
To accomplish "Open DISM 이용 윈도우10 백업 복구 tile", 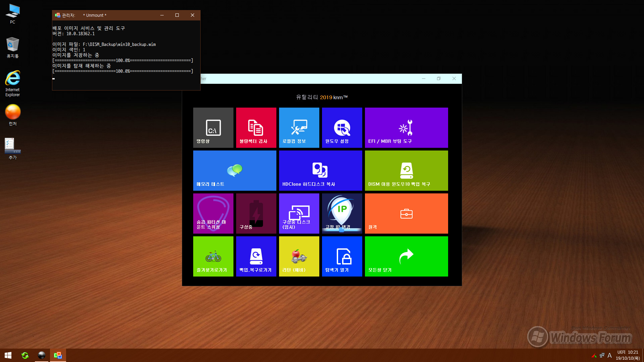I will tap(406, 171).
